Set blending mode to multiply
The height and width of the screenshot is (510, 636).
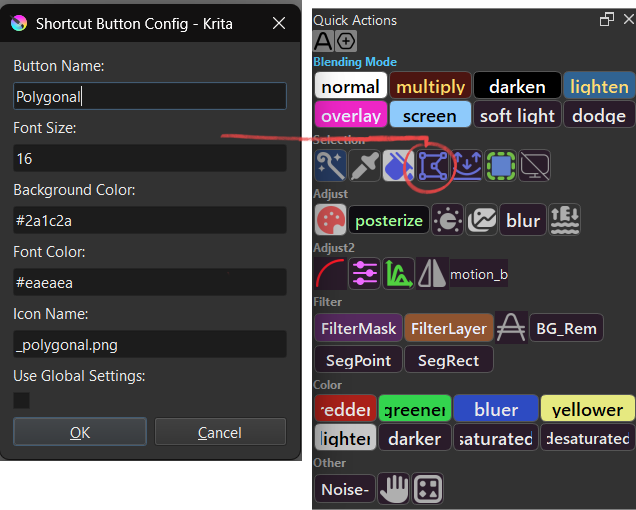pos(430,86)
